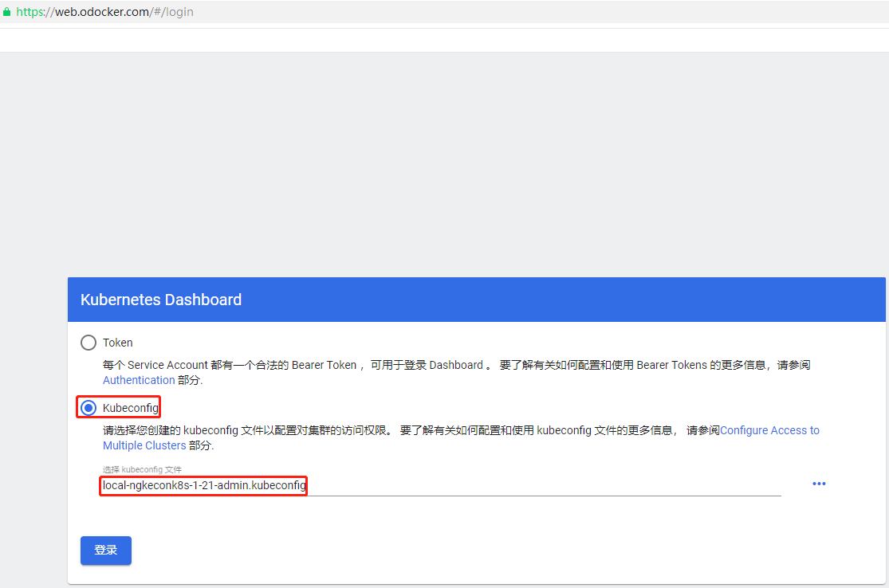Click the #/login path in the URL
The image size is (889, 588).
175,12
